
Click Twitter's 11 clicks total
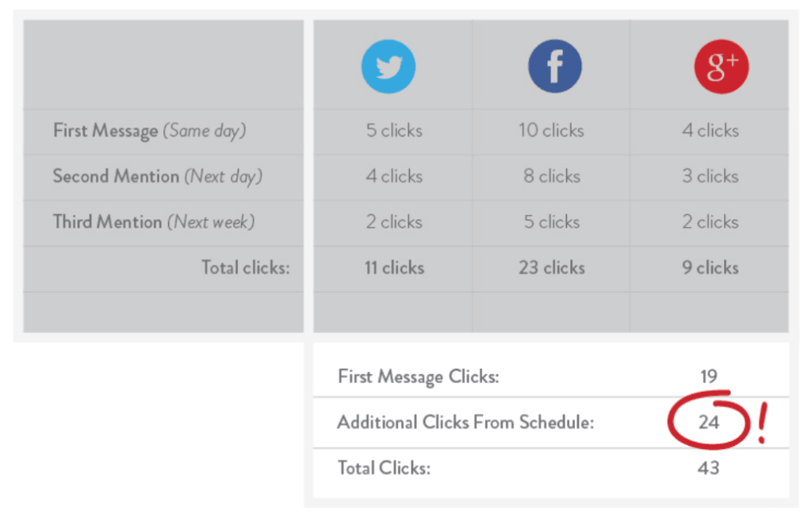[393, 268]
